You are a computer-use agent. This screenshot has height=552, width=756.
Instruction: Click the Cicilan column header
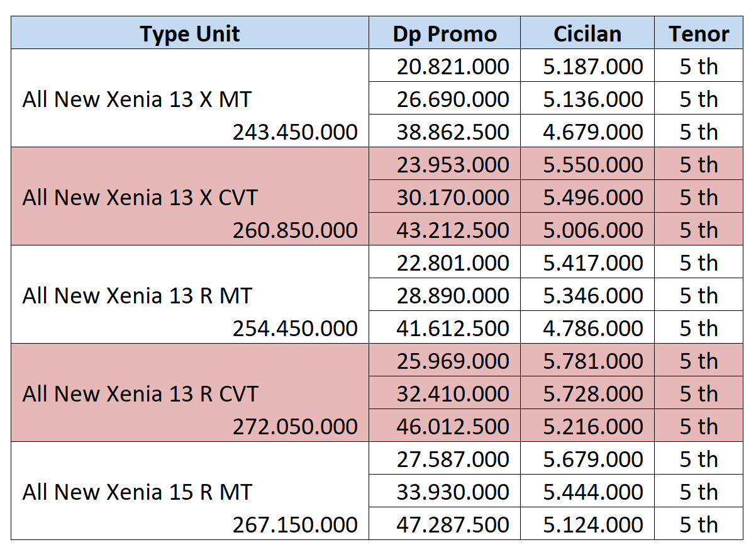pyautogui.click(x=587, y=33)
